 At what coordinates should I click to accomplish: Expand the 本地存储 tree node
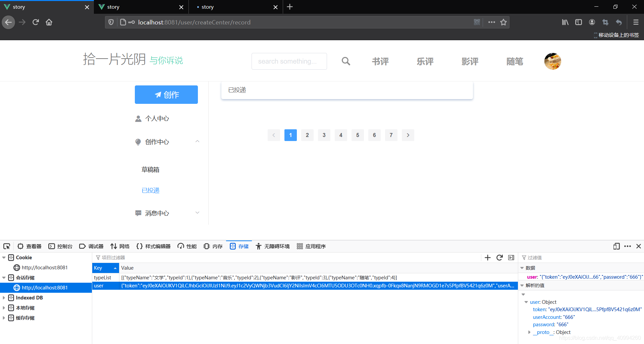click(4, 308)
